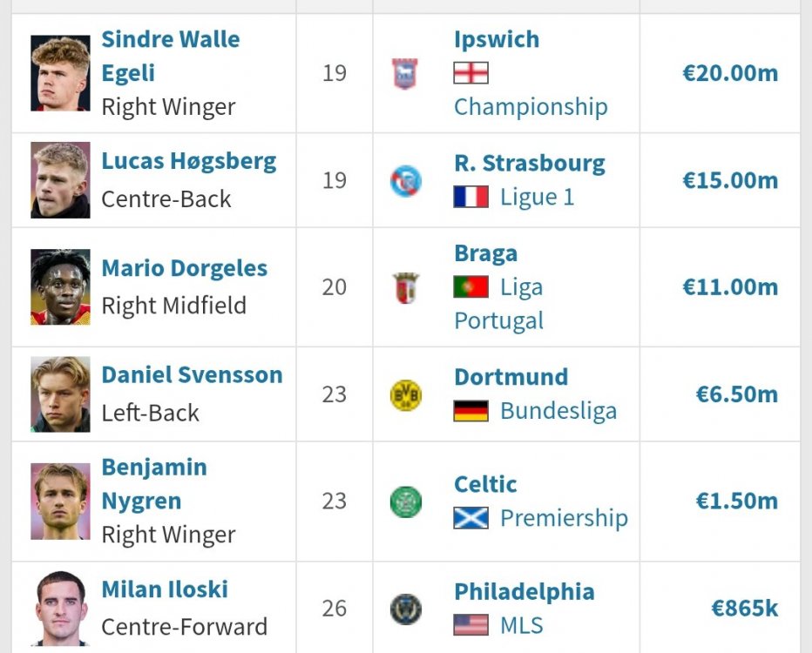Click the Philadelphia Union crest icon
Image resolution: width=812 pixels, height=653 pixels.
405,608
